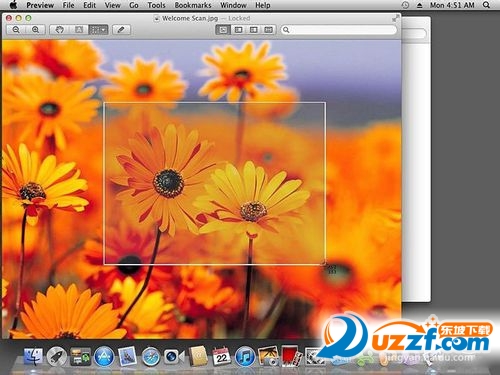Viewport: 500px width, 375px height.
Task: Open the Apple menu
Action: [13, 5]
